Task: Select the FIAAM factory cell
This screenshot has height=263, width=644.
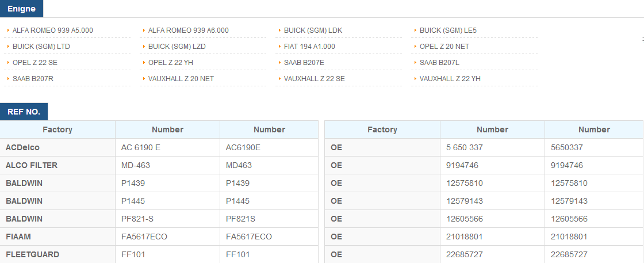Action: (x=57, y=237)
